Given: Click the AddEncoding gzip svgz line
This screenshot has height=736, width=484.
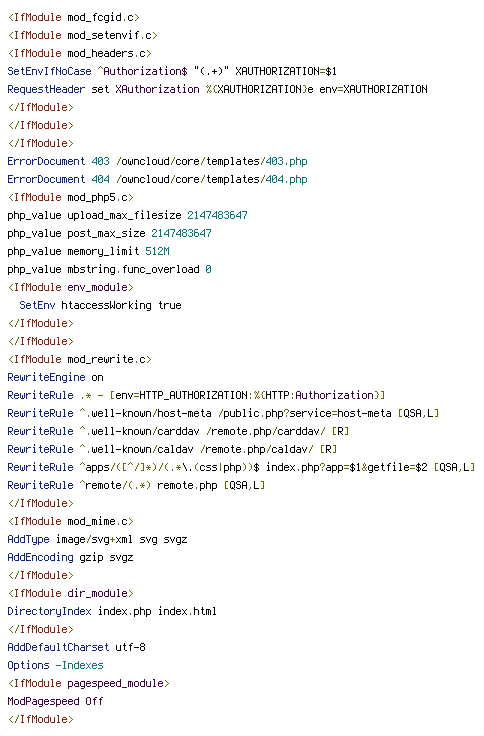Looking at the screenshot, I should click(70, 557).
